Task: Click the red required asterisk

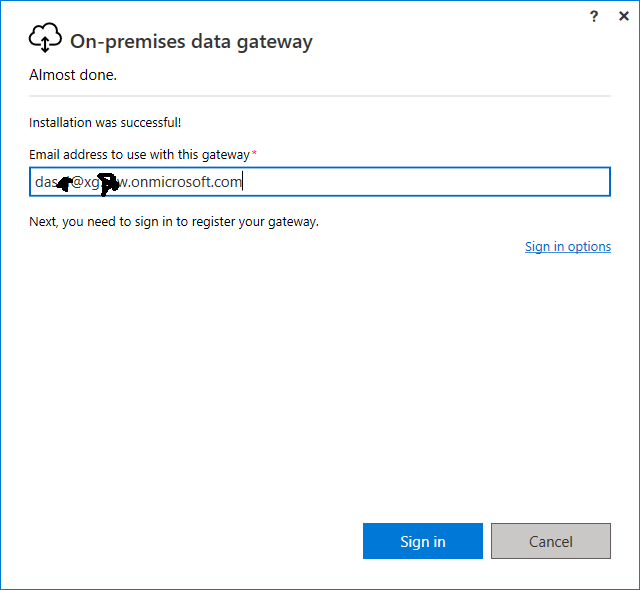Action: click(254, 153)
